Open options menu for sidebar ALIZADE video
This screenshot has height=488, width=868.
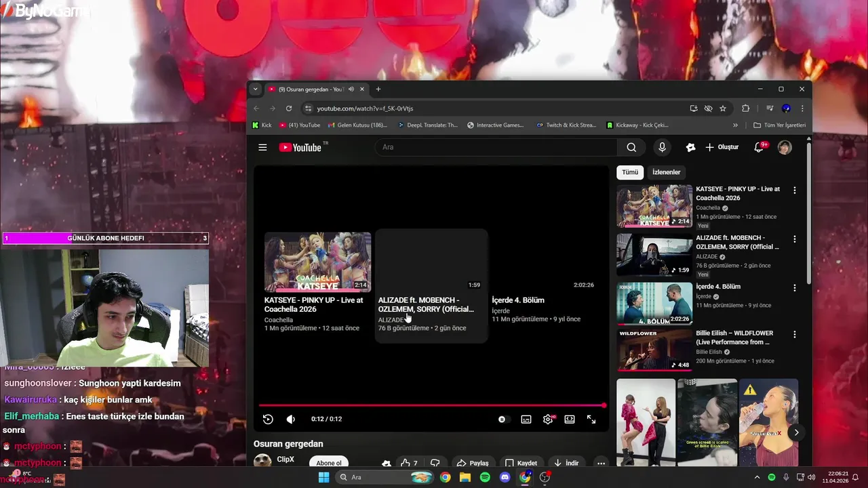click(x=795, y=239)
